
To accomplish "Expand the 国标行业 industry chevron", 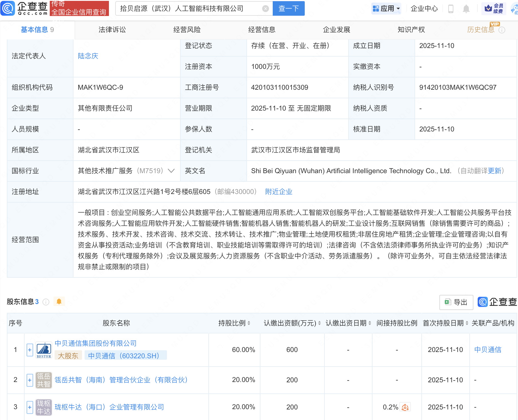I will pyautogui.click(x=171, y=171).
